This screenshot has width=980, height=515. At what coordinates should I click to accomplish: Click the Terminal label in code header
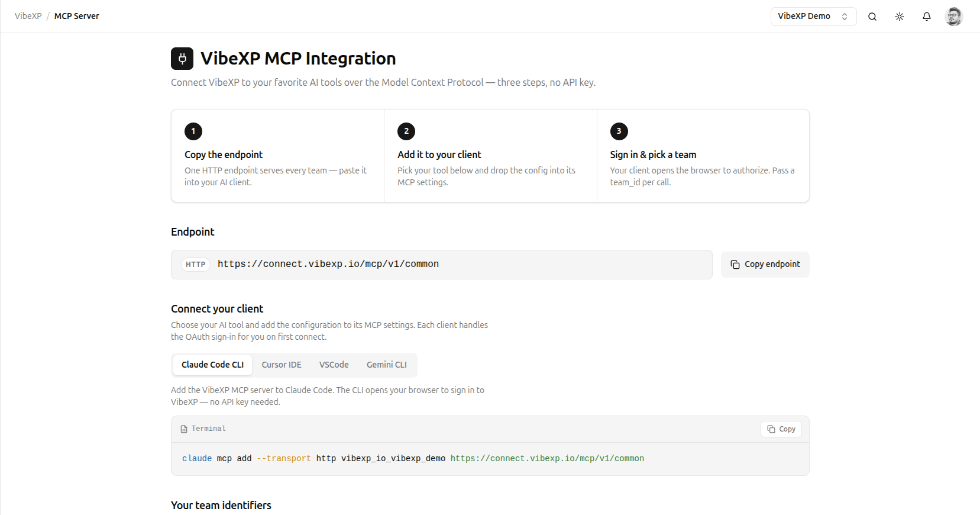point(209,429)
